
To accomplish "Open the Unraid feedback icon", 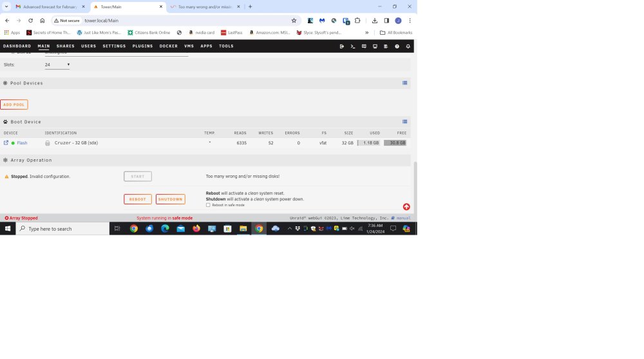I will coord(364,46).
